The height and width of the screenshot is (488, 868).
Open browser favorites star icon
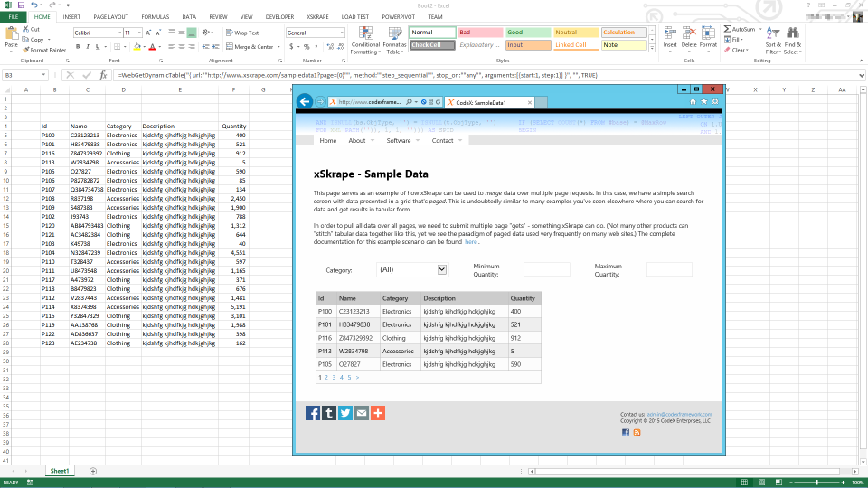pyautogui.click(x=703, y=102)
